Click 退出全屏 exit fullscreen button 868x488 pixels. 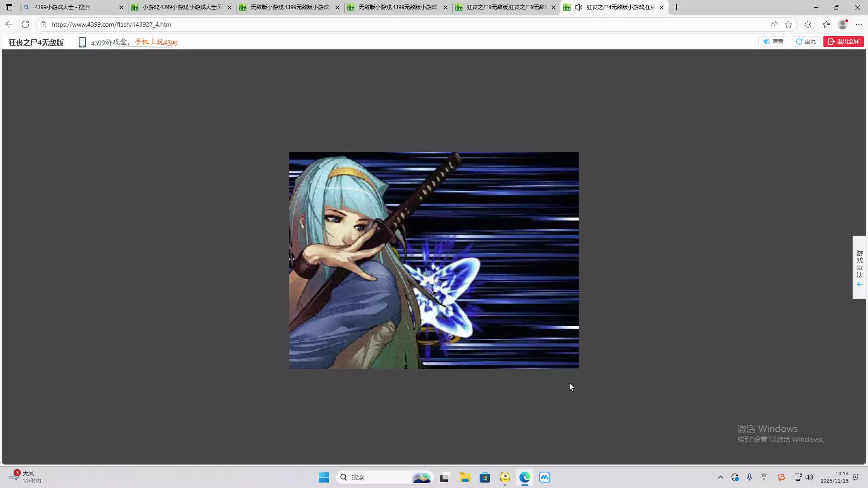tap(843, 42)
